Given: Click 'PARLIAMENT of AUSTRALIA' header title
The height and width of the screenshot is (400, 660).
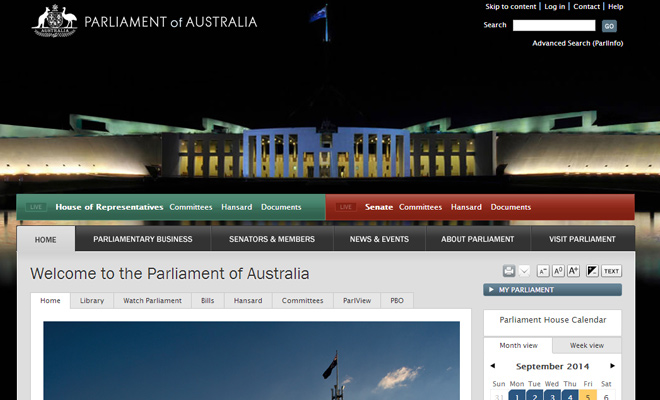Looking at the screenshot, I should (170, 22).
